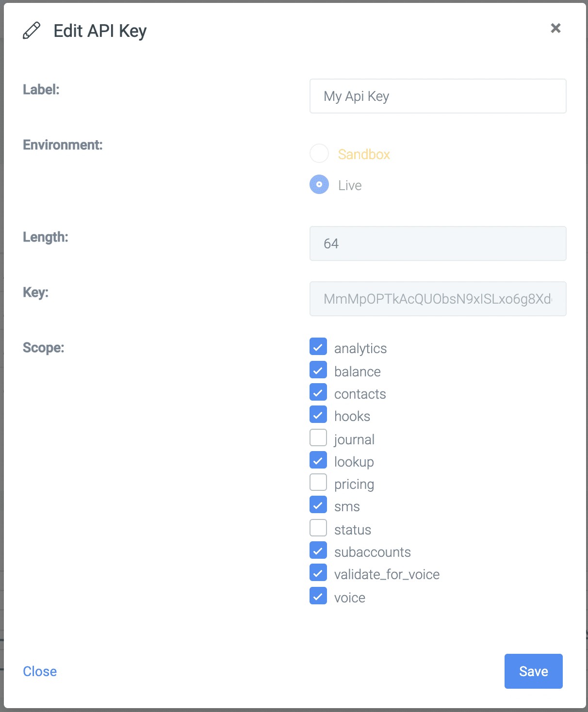
Task: Click the Close link
Action: [40, 671]
